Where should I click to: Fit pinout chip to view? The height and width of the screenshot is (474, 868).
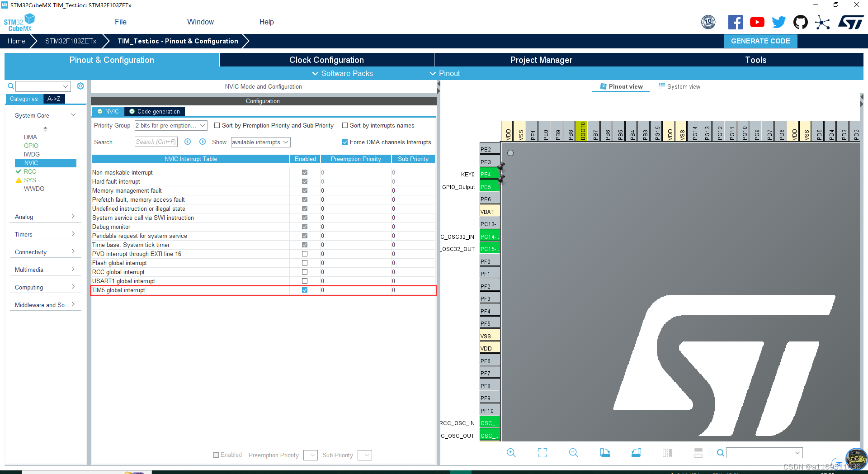542,453
